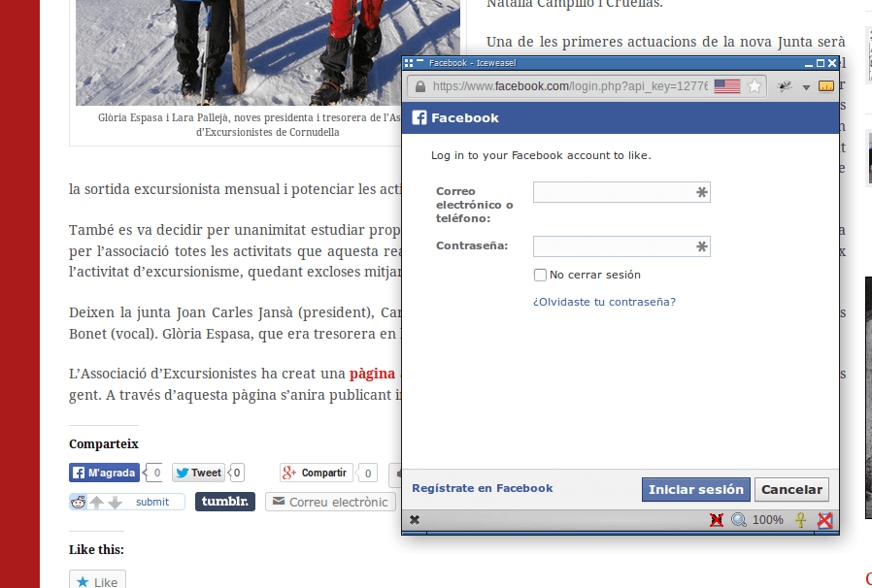Click the 100% zoom level text
This screenshot has height=588, width=872.
[767, 520]
